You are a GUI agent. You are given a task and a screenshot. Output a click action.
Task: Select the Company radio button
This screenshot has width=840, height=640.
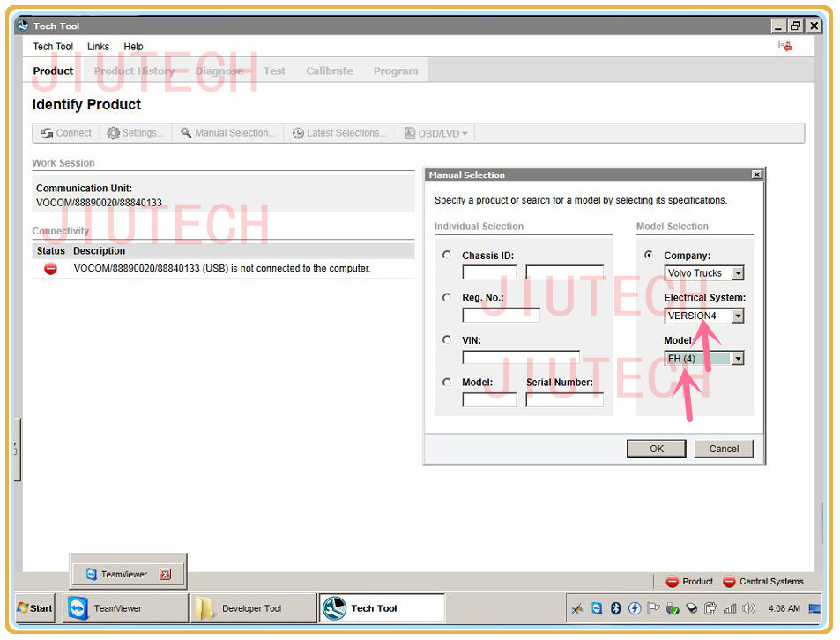(649, 256)
